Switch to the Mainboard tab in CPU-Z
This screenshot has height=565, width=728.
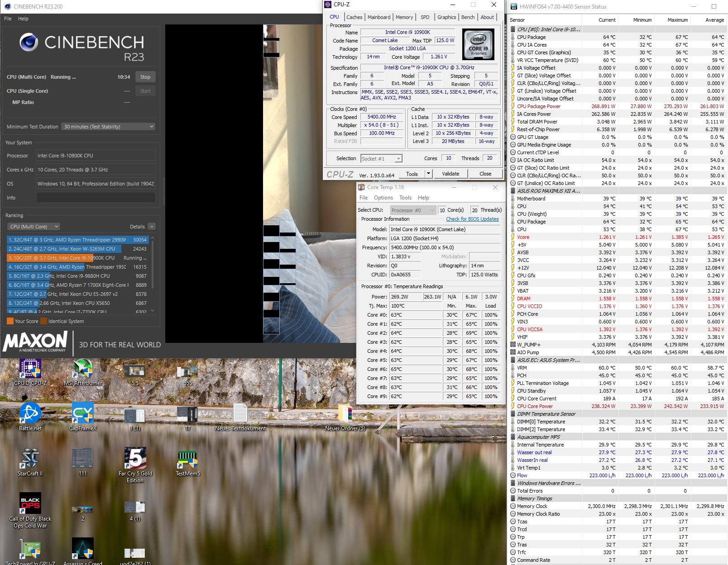tap(379, 17)
